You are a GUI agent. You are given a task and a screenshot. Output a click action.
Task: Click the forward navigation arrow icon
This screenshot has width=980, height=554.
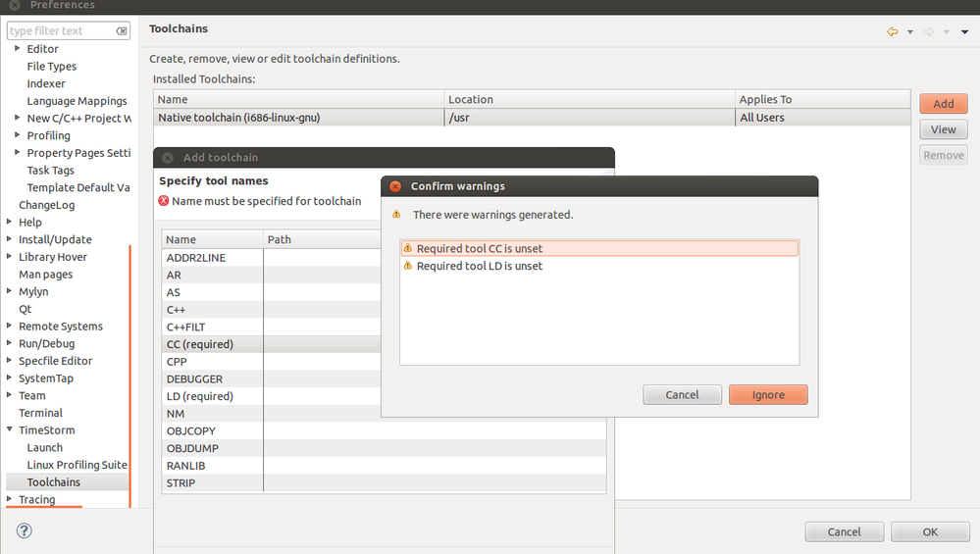click(929, 31)
